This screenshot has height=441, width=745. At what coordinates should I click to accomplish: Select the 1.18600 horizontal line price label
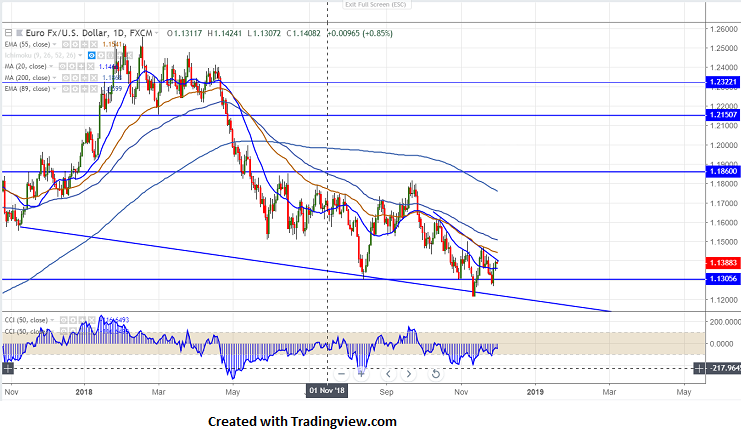723,172
